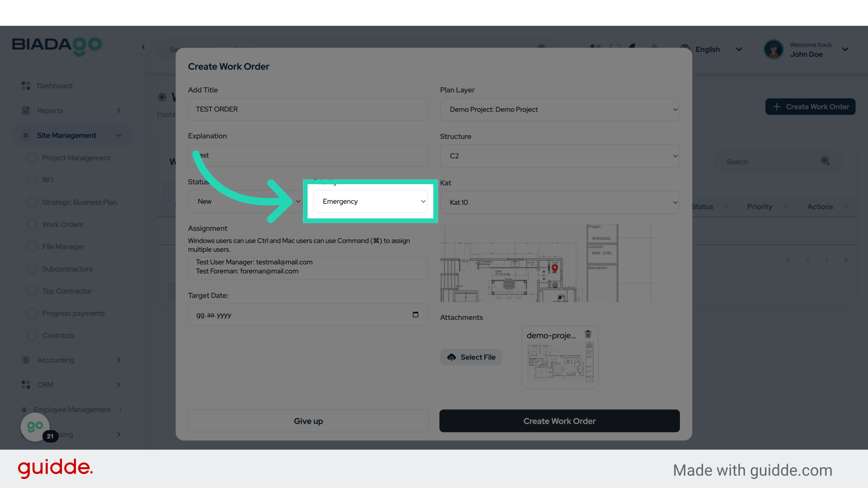Open the Priority dropdown showing Emergency
The height and width of the screenshot is (488, 868).
[370, 202]
